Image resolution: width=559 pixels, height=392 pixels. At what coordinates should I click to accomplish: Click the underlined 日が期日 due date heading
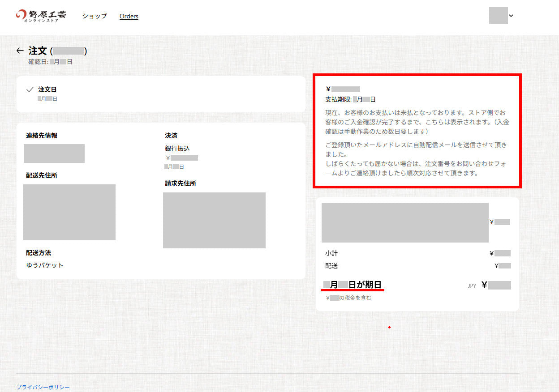pyautogui.click(x=353, y=285)
